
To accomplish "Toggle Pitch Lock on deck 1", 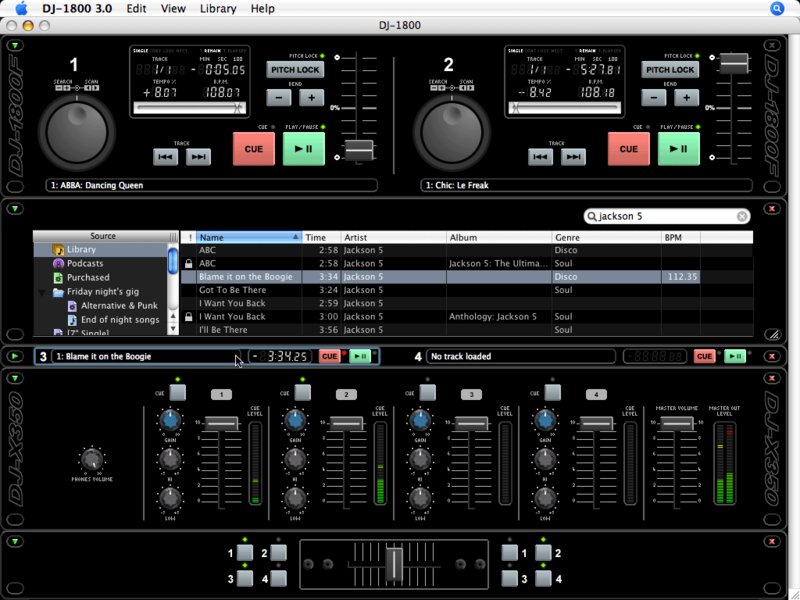I will [295, 70].
